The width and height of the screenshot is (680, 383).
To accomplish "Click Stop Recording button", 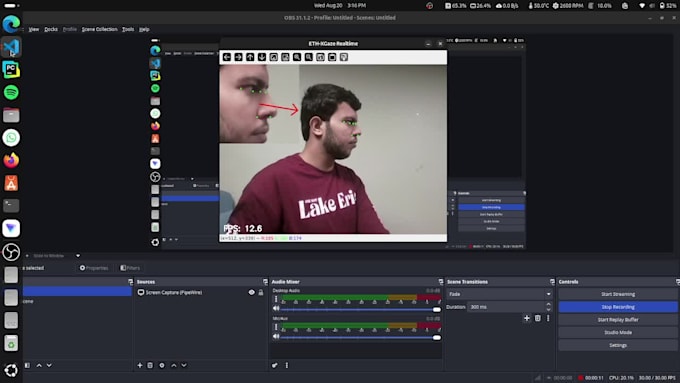I will click(618, 307).
